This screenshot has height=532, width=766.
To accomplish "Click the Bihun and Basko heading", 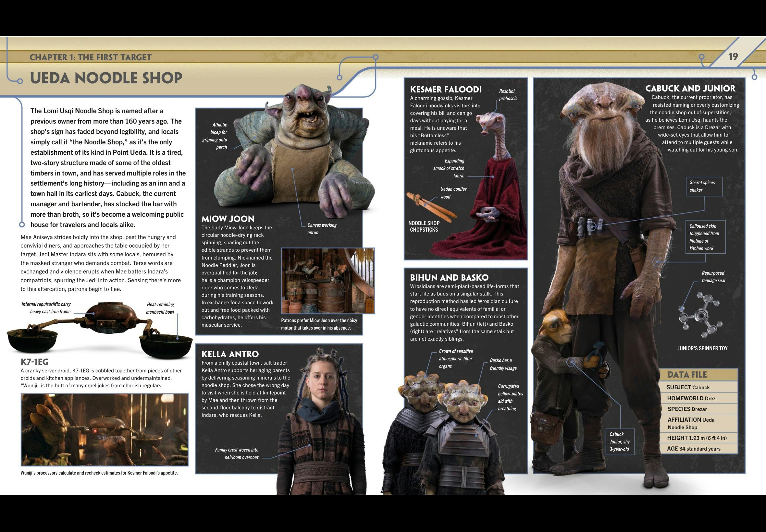I will pos(449,277).
